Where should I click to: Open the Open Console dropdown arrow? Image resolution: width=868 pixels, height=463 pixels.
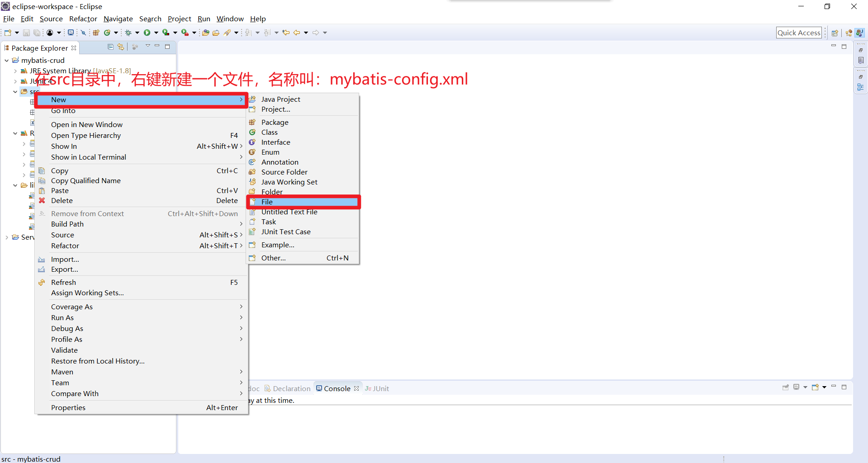[x=824, y=387]
